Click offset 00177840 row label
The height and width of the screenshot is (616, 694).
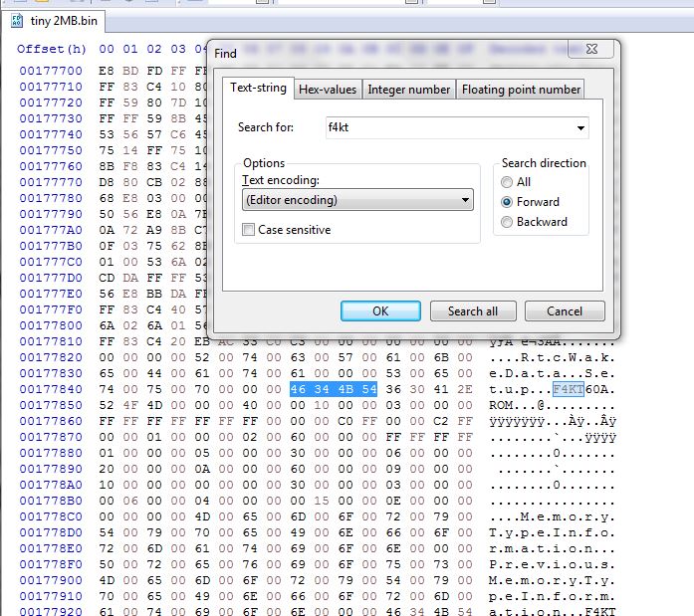[x=51, y=389]
